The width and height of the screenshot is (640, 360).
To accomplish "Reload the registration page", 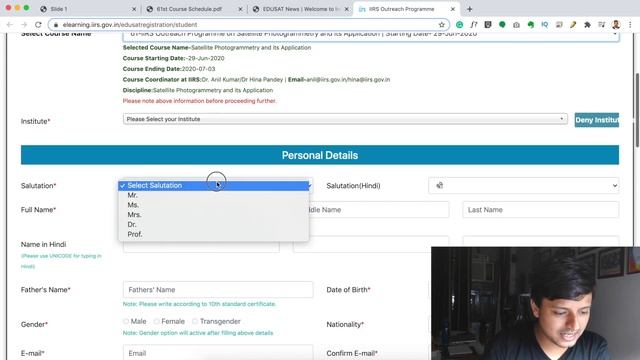I will pos(38,25).
